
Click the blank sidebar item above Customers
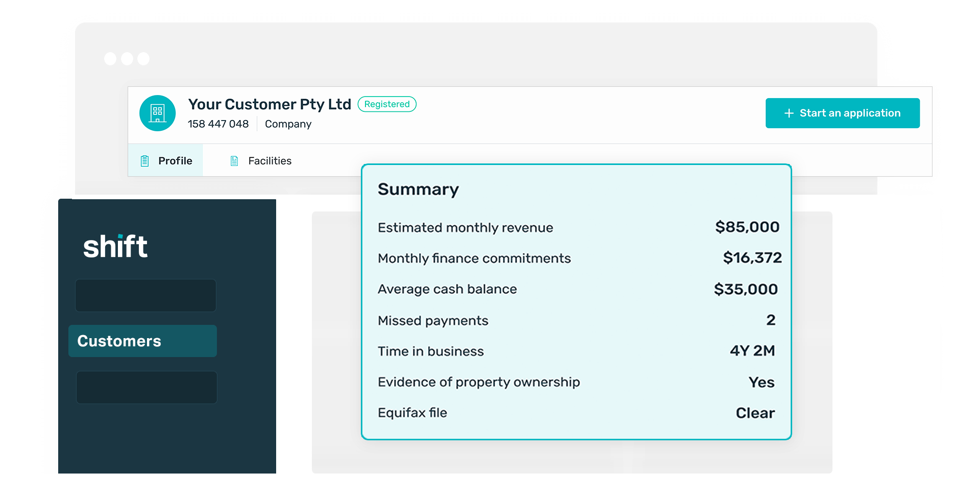click(x=145, y=295)
